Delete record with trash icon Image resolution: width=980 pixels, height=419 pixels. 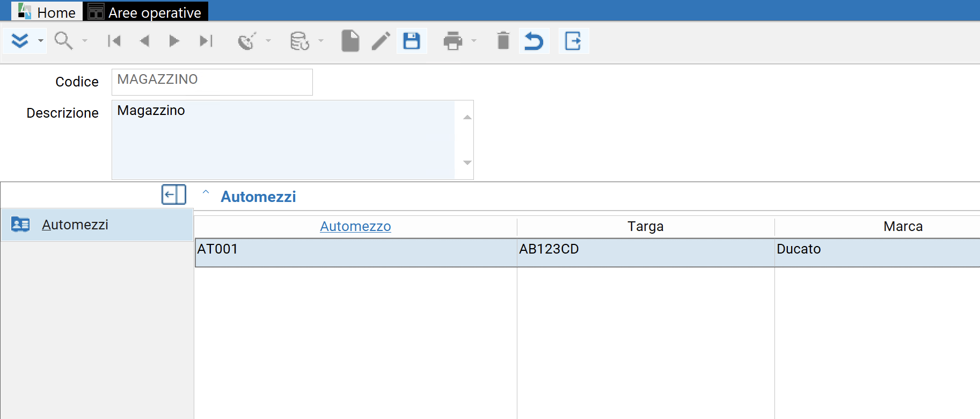point(503,41)
